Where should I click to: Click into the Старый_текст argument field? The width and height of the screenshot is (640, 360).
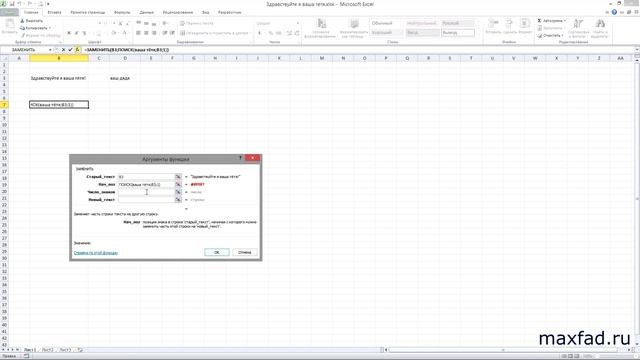[x=146, y=177]
